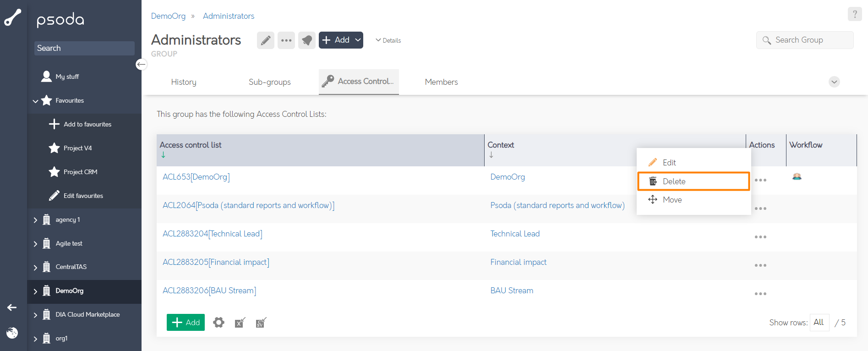Collapse the sidebar with round arrow button

point(141,65)
